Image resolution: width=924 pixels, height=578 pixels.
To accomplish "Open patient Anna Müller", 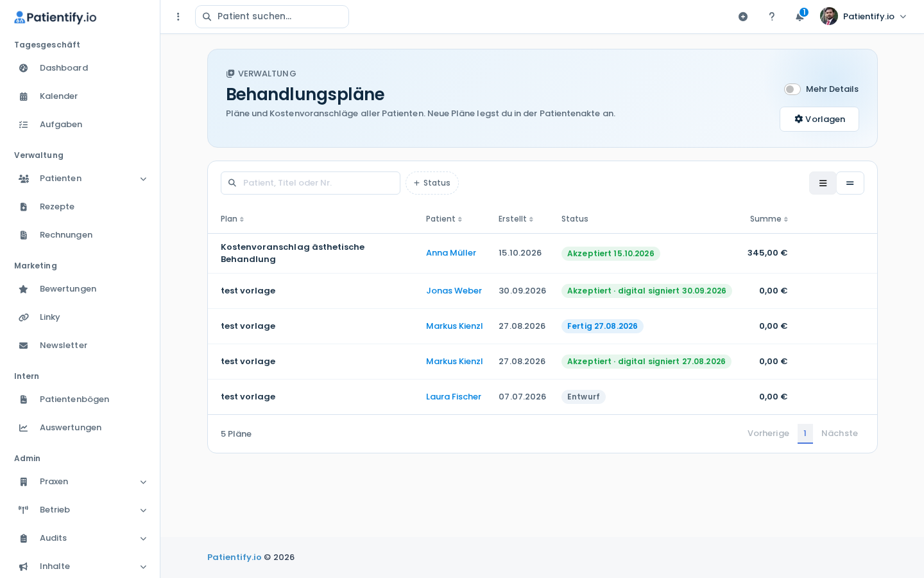I will (451, 253).
